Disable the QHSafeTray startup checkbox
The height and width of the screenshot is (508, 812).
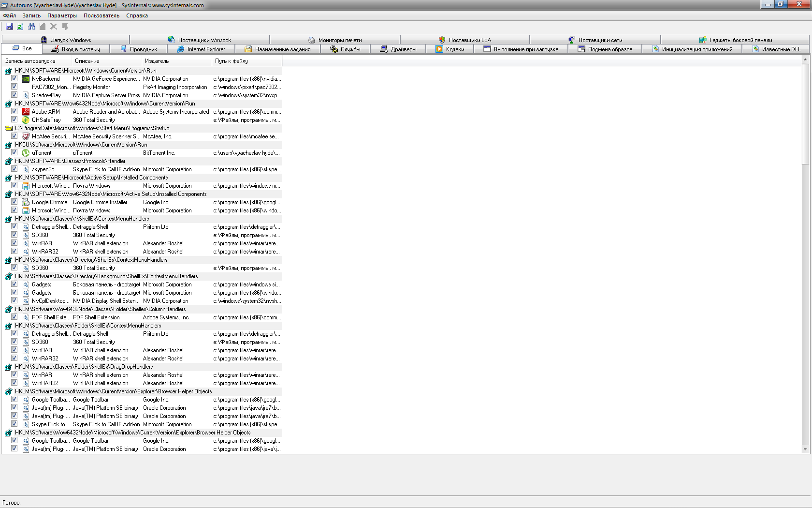tap(14, 120)
